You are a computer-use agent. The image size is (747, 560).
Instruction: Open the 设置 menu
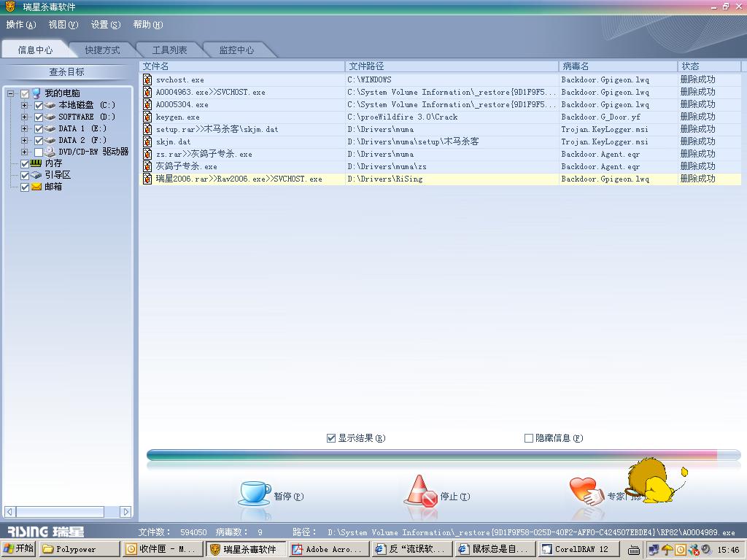point(105,25)
